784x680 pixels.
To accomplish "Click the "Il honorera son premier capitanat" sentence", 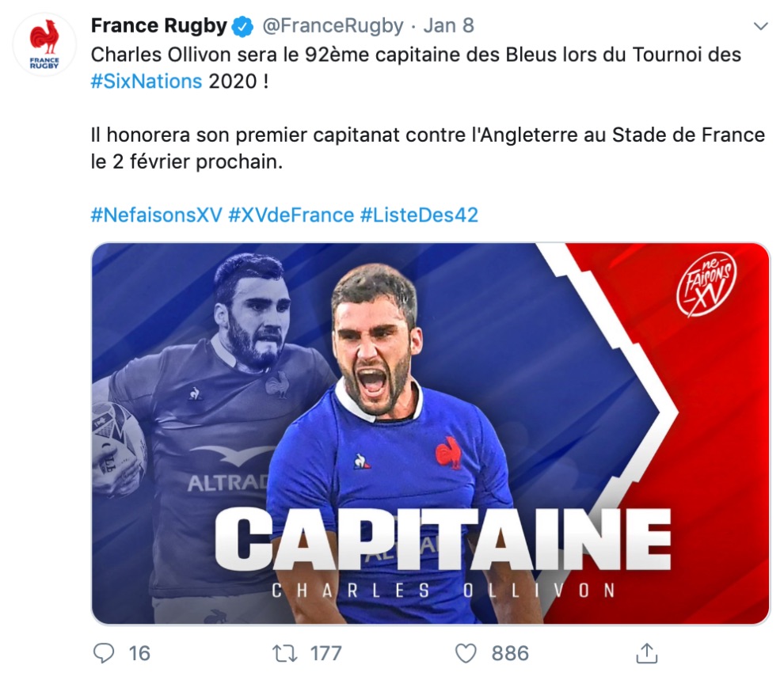I will (x=428, y=148).
